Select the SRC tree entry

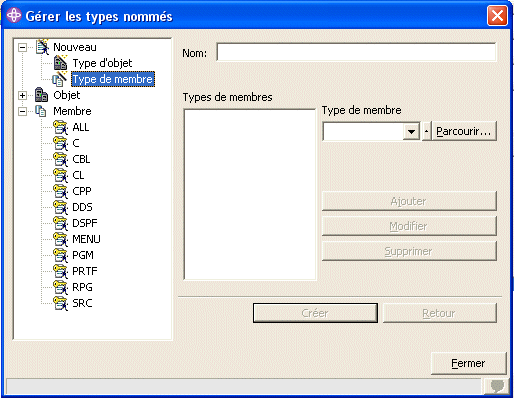click(82, 303)
